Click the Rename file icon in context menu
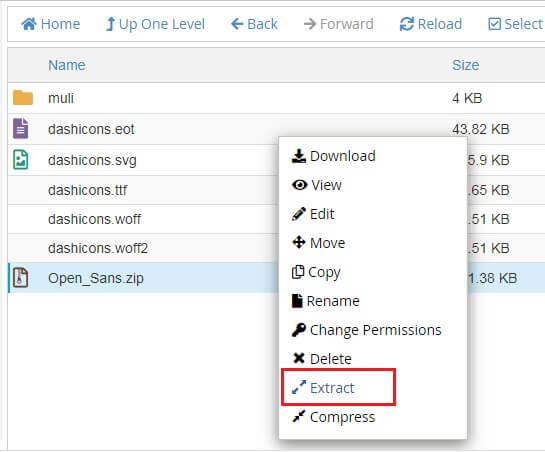 [x=297, y=301]
